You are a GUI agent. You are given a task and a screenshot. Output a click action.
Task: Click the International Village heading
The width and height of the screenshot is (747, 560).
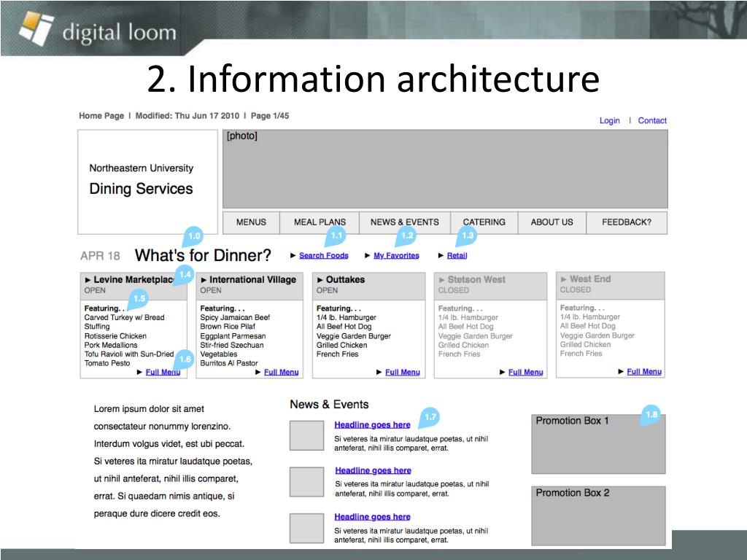(x=252, y=280)
